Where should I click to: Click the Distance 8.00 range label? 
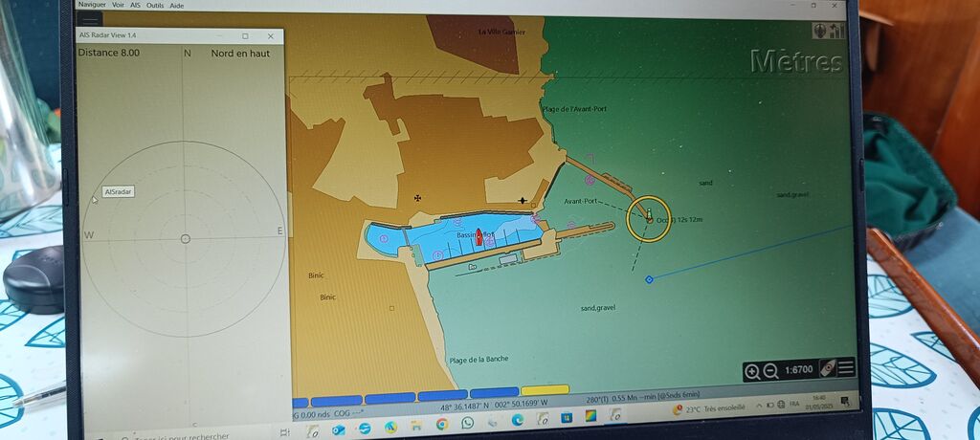point(108,53)
